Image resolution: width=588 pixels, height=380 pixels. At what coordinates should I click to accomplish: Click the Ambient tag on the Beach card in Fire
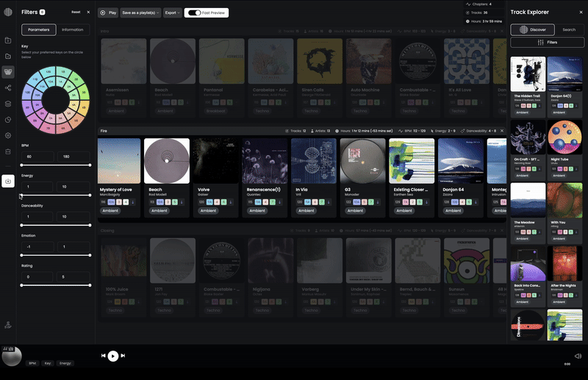pos(159,211)
